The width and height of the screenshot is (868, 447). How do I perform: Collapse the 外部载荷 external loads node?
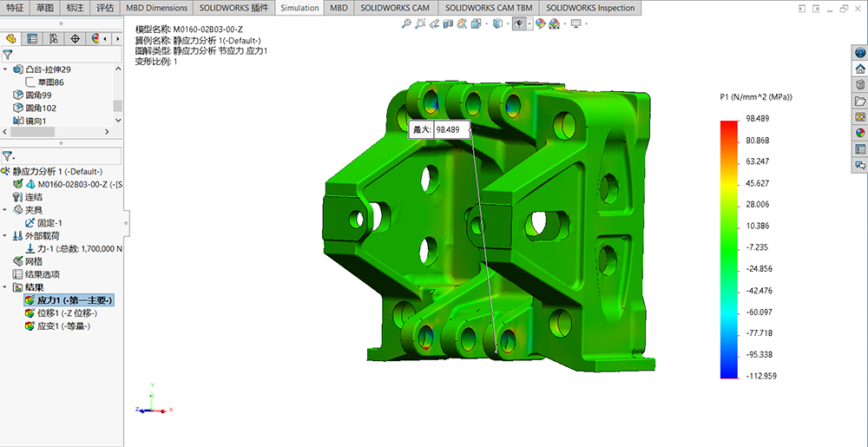click(6, 235)
